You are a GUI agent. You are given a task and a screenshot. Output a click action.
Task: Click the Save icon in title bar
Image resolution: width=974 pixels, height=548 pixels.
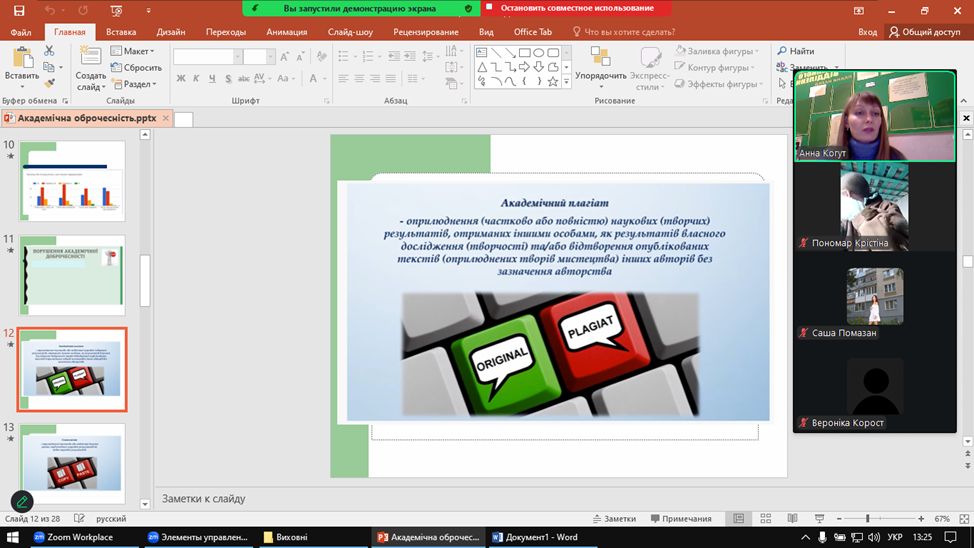tap(18, 11)
